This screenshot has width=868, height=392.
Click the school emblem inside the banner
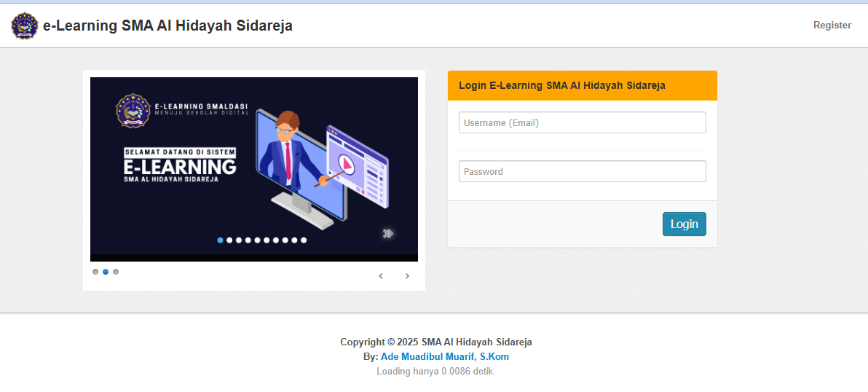[x=133, y=110]
